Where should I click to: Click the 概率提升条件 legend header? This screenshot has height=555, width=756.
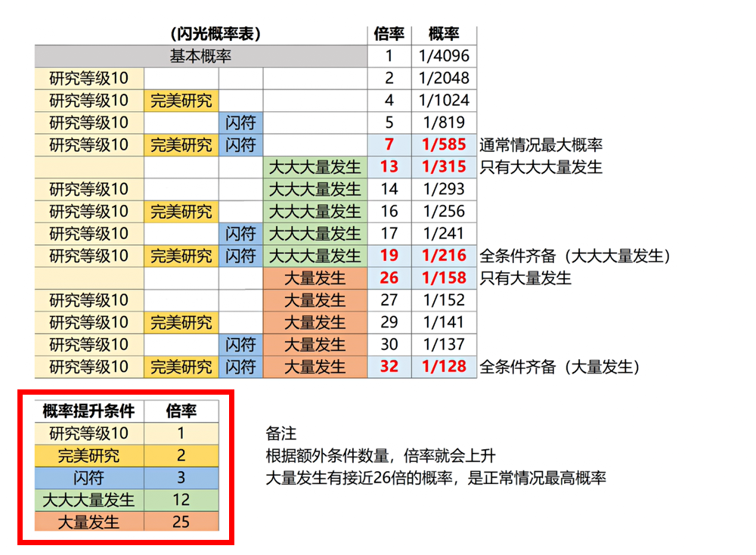[x=88, y=411]
